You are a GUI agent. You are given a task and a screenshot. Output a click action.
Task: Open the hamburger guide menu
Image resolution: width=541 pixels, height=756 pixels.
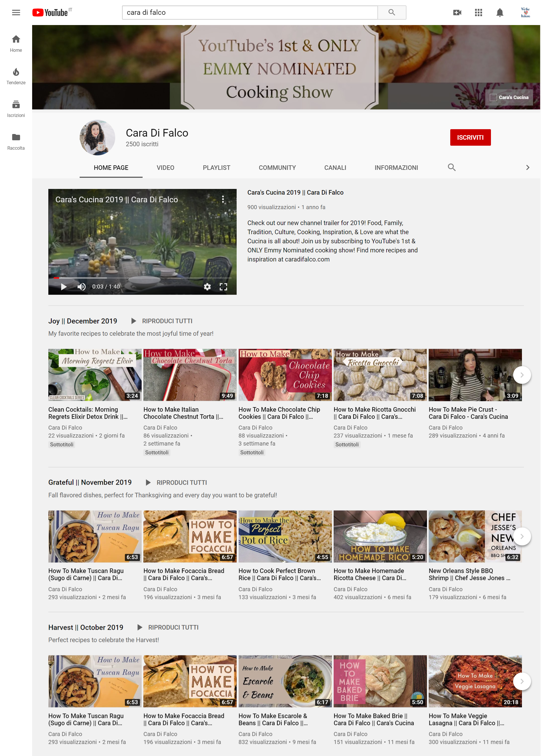point(16,13)
